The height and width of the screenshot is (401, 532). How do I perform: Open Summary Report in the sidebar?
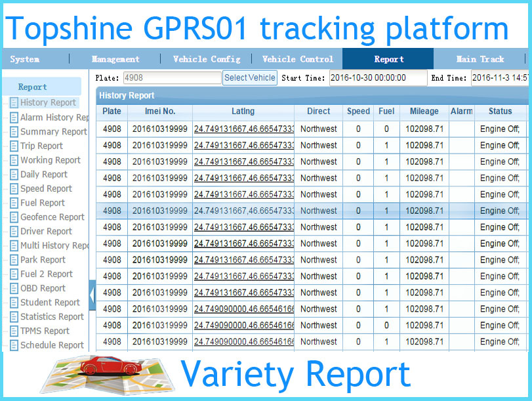point(54,132)
